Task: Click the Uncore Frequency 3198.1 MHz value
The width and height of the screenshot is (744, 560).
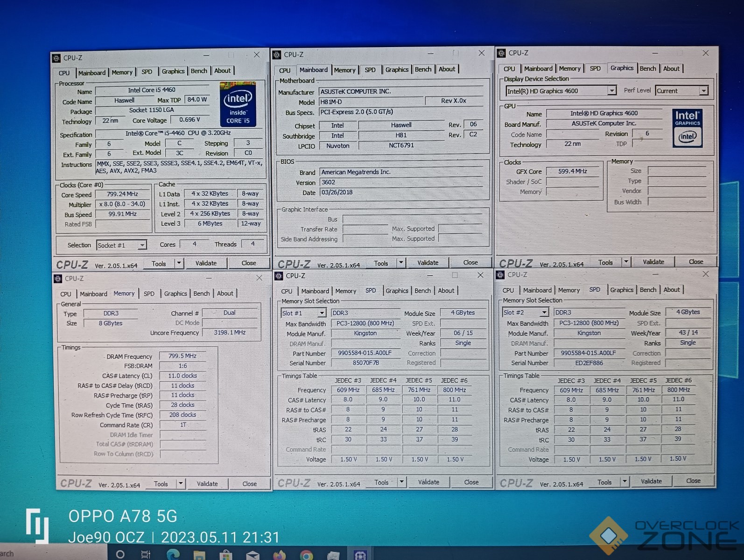Action: [230, 333]
